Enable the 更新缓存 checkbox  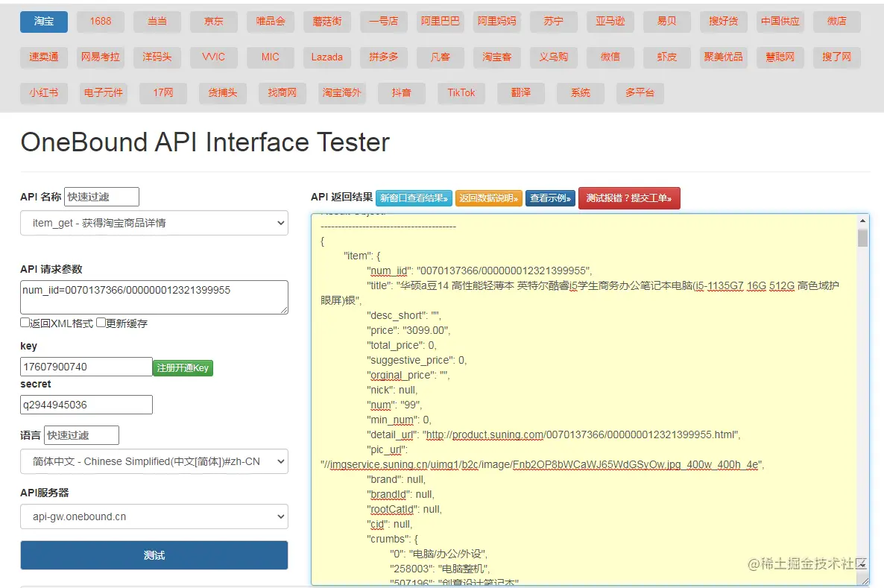[x=101, y=323]
